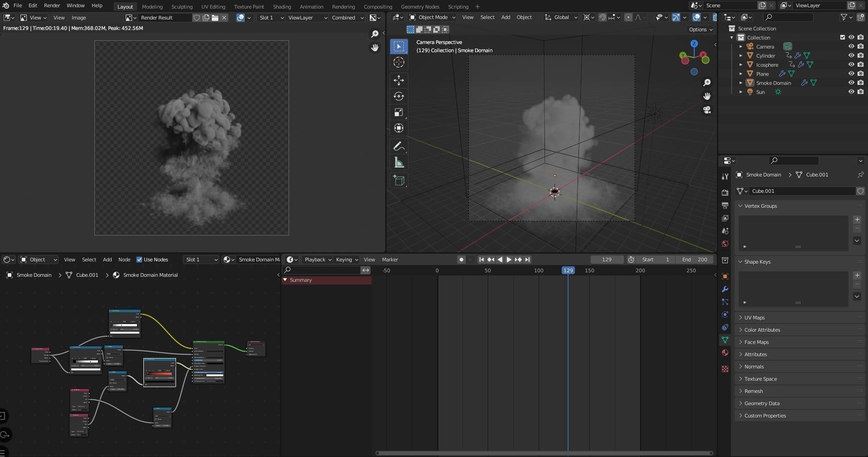
Task: Select Smoke Domain Material in shader breadcrumb
Action: pos(150,275)
